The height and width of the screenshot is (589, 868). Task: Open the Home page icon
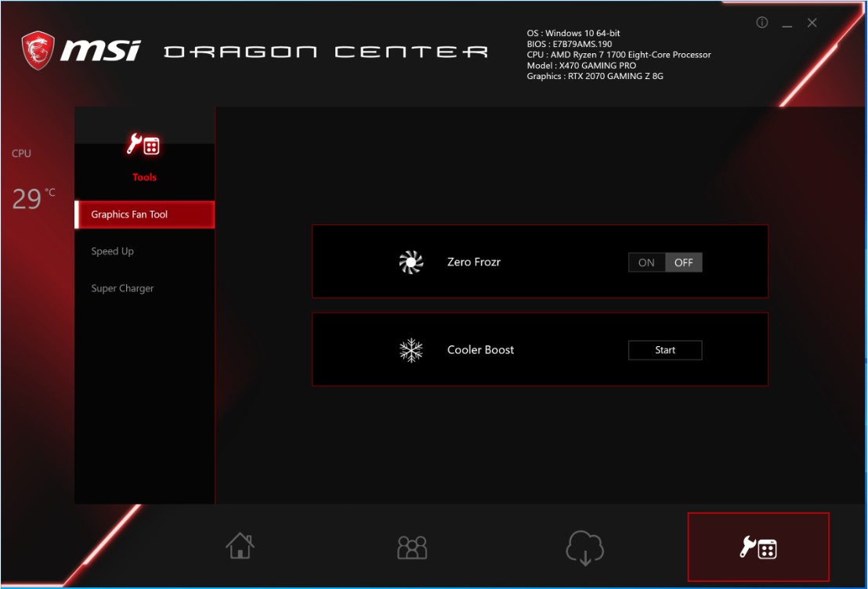pos(241,545)
